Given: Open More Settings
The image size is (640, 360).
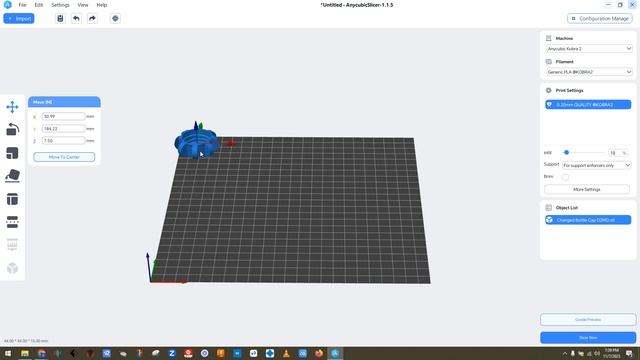Looking at the screenshot, I should pyautogui.click(x=587, y=189).
